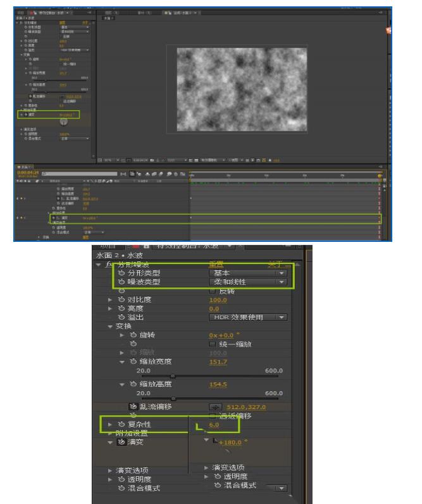
Task: Click the 乱流偏移 value 512.0,327.0
Action: [246, 407]
